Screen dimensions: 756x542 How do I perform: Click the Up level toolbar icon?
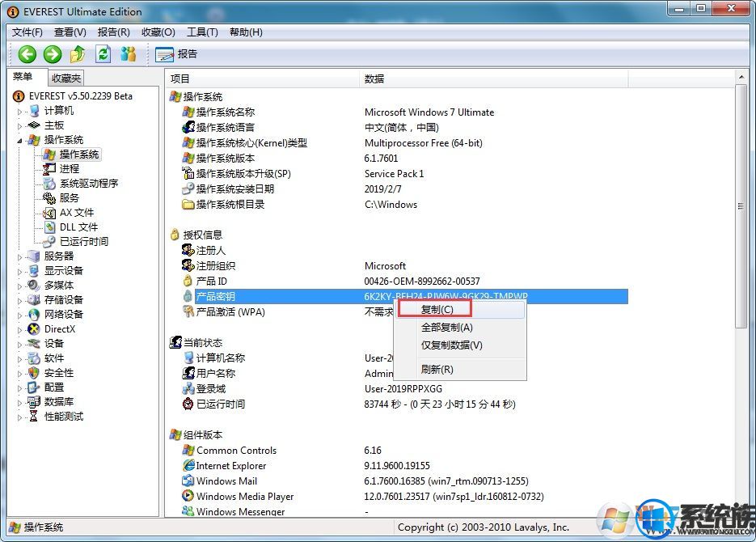(78, 54)
